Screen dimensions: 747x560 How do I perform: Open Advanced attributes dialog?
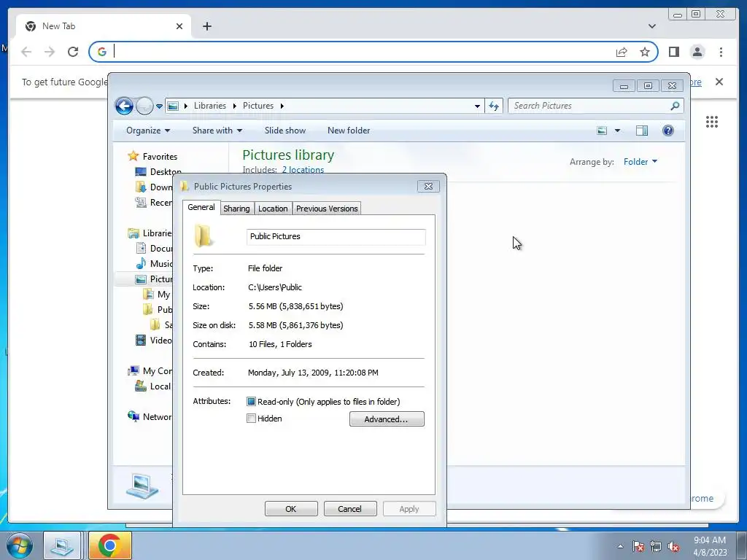[387, 419]
